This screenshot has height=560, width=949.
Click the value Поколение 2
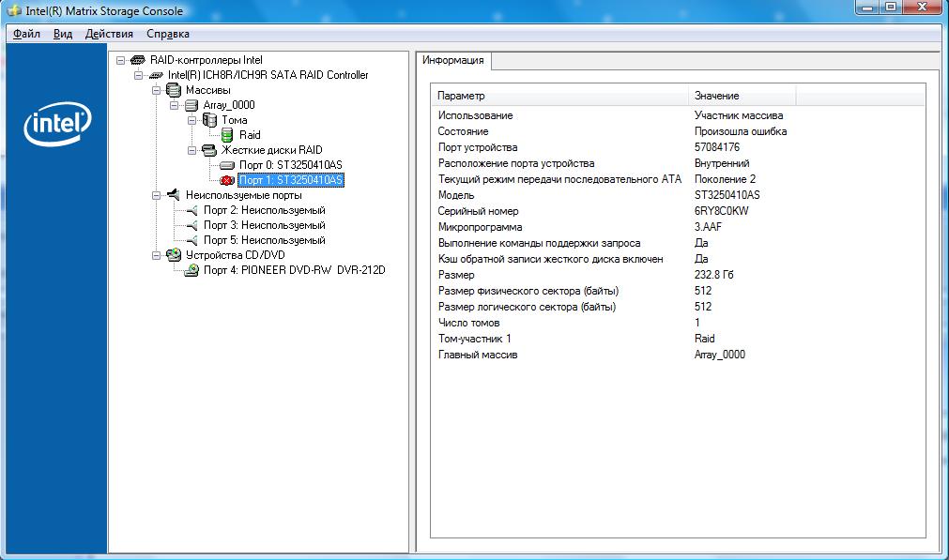pos(725,179)
